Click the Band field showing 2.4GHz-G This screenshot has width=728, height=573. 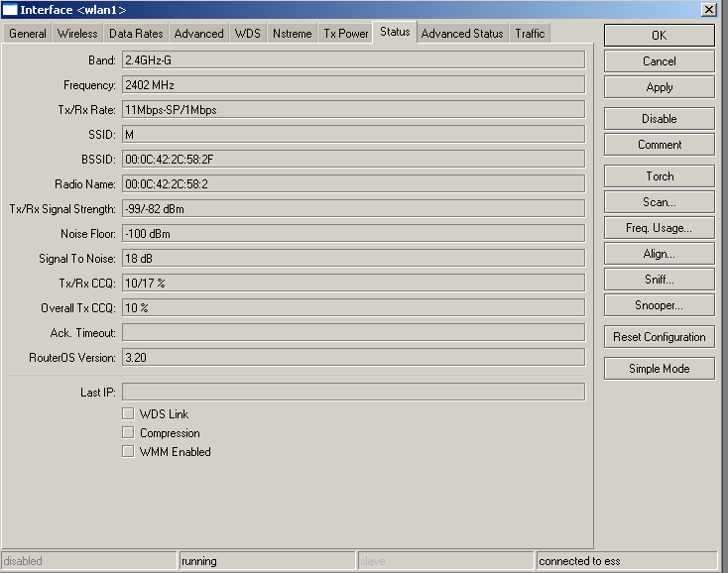pyautogui.click(x=353, y=59)
